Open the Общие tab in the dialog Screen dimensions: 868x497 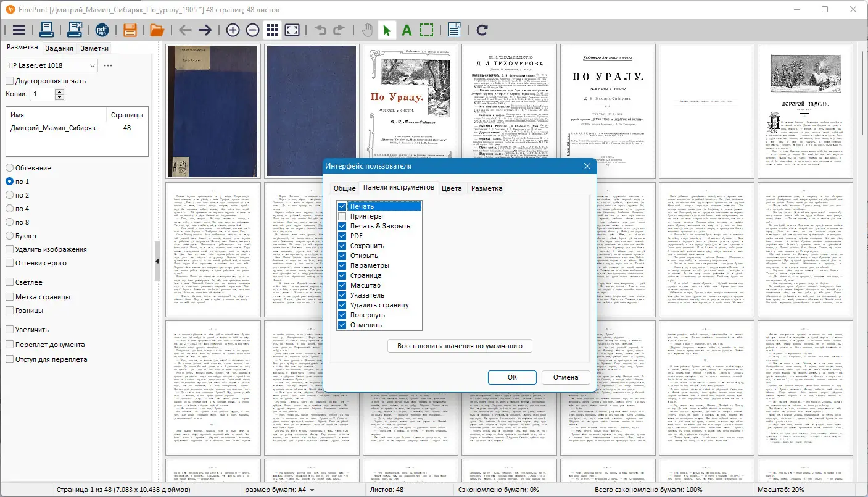[345, 188]
